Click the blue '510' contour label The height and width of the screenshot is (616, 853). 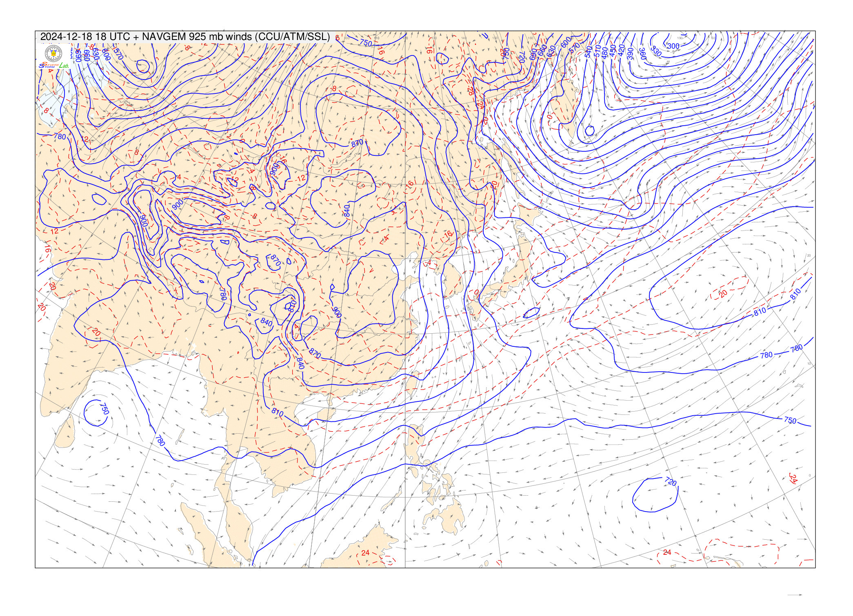pos(597,51)
